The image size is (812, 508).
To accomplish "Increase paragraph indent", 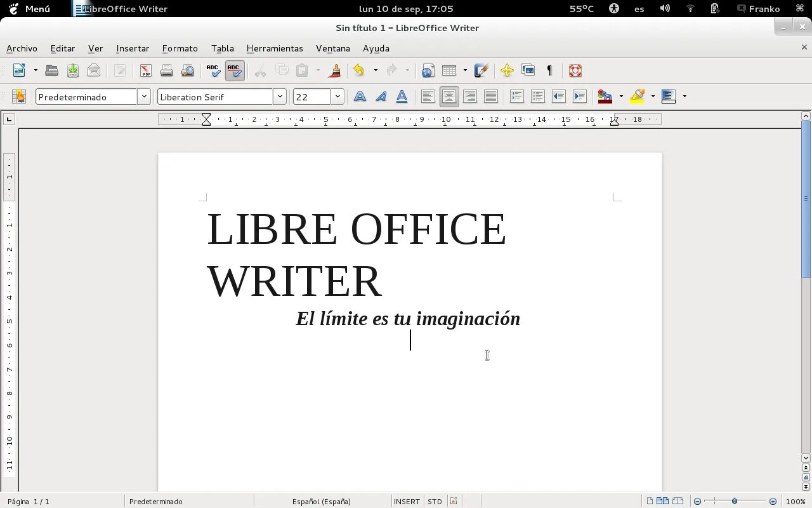I will (x=580, y=97).
